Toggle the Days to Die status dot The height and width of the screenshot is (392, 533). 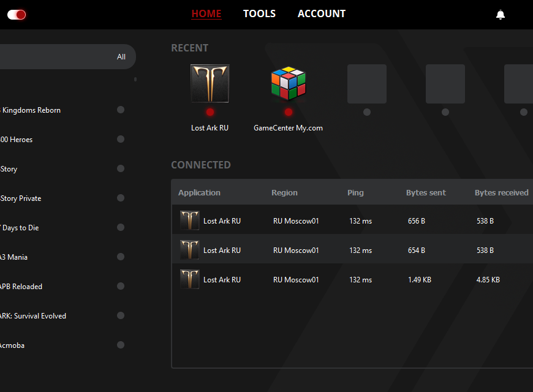pos(121,227)
